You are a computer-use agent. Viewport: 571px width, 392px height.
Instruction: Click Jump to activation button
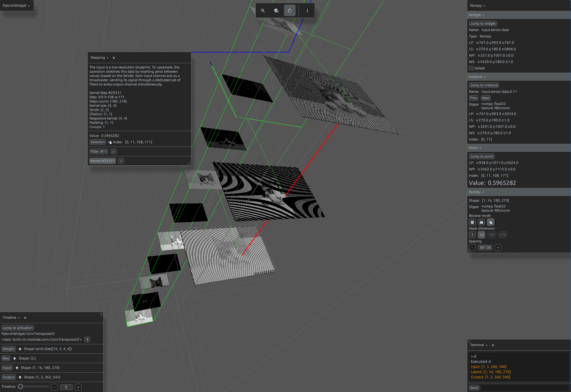18,328
